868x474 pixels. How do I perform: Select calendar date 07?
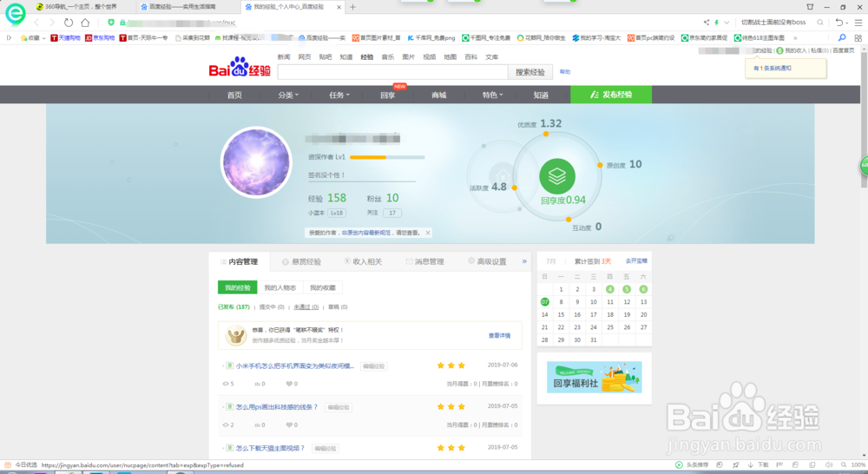coord(545,302)
